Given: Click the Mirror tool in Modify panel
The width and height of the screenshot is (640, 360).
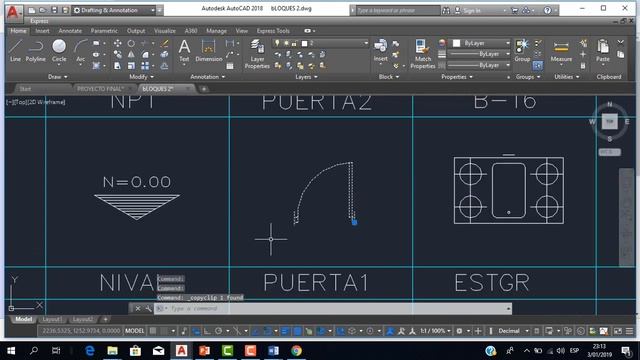Looking at the screenshot, I should point(131,54).
